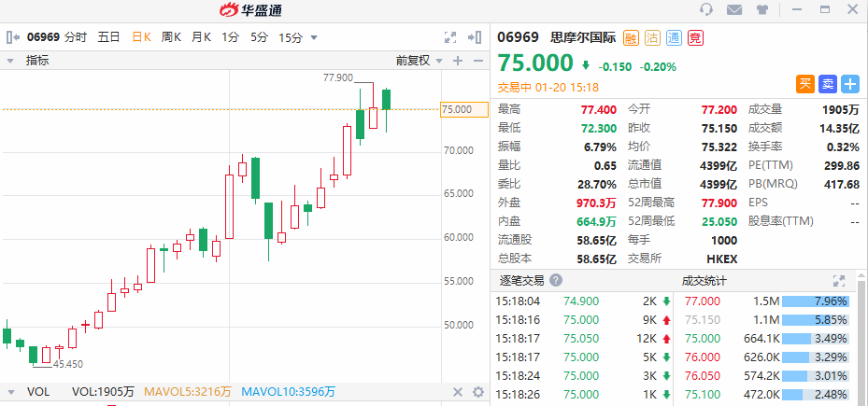
Task: Switch to 分时 chart tab
Action: [76, 37]
